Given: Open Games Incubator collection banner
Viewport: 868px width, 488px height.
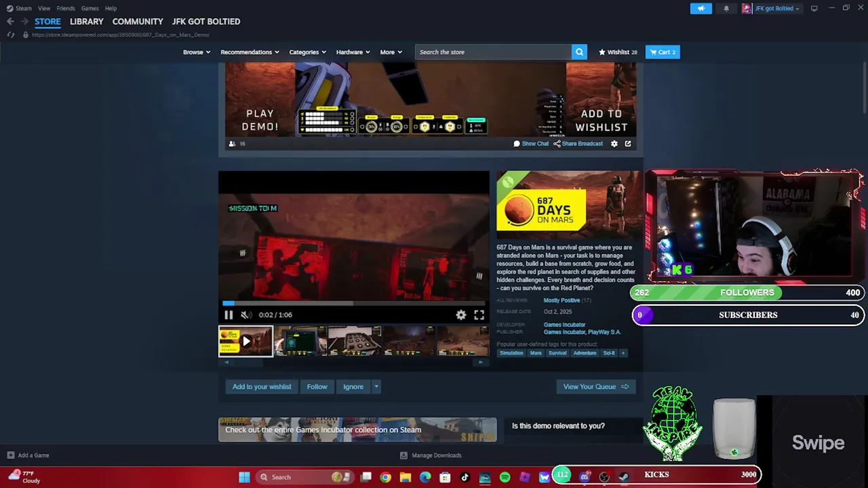Looking at the screenshot, I should pyautogui.click(x=357, y=430).
